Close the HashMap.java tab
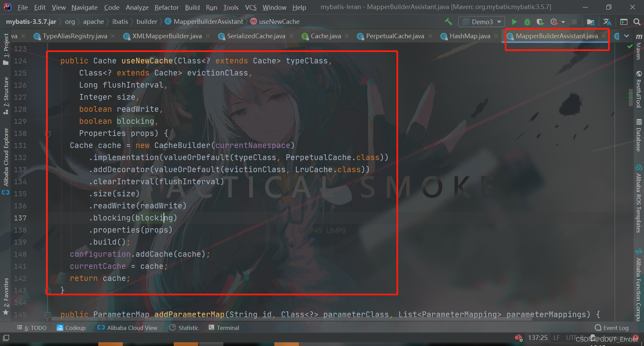The image size is (644, 346). point(496,36)
